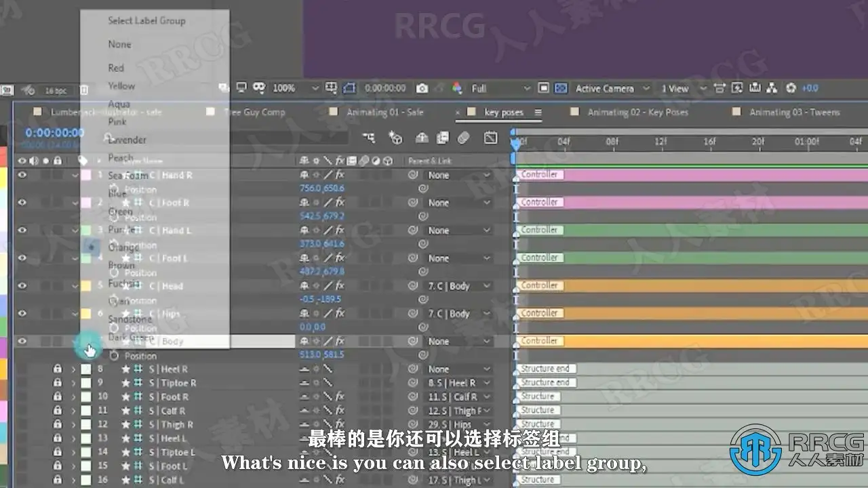The image size is (868, 488).
Task: Open the Head layer parent dropdown
Action: tap(458, 286)
